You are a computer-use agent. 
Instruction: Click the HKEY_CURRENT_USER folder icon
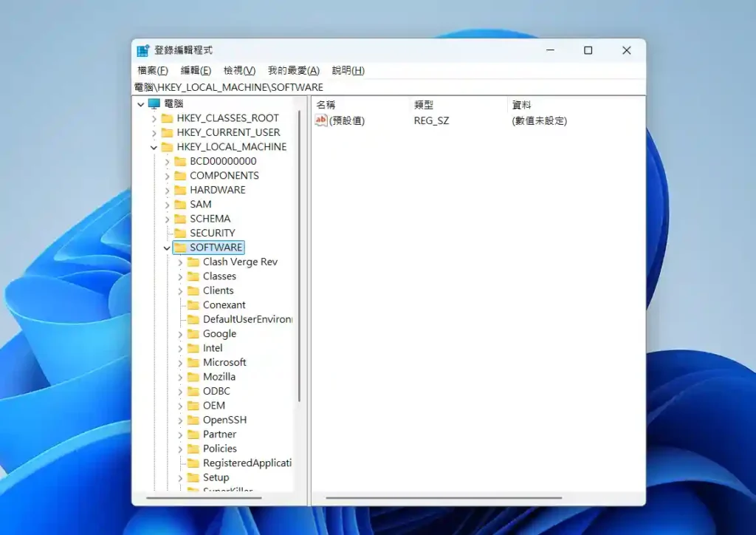click(x=167, y=133)
